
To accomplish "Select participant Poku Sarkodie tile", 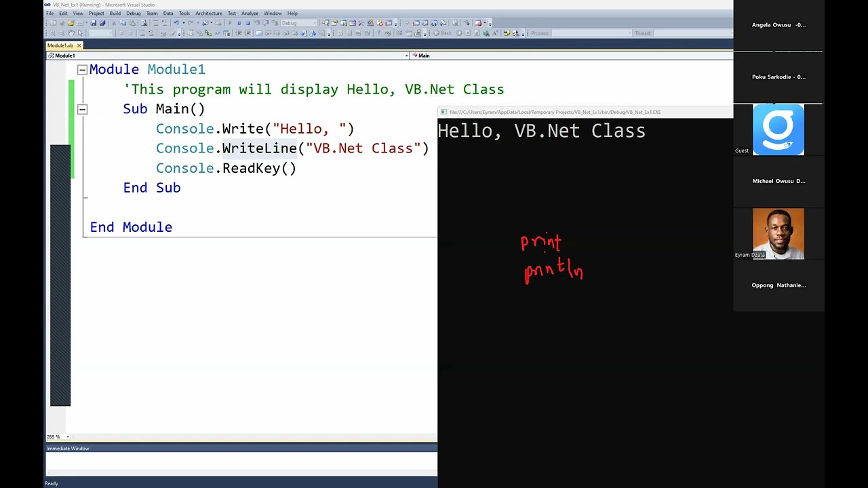I will [x=778, y=77].
